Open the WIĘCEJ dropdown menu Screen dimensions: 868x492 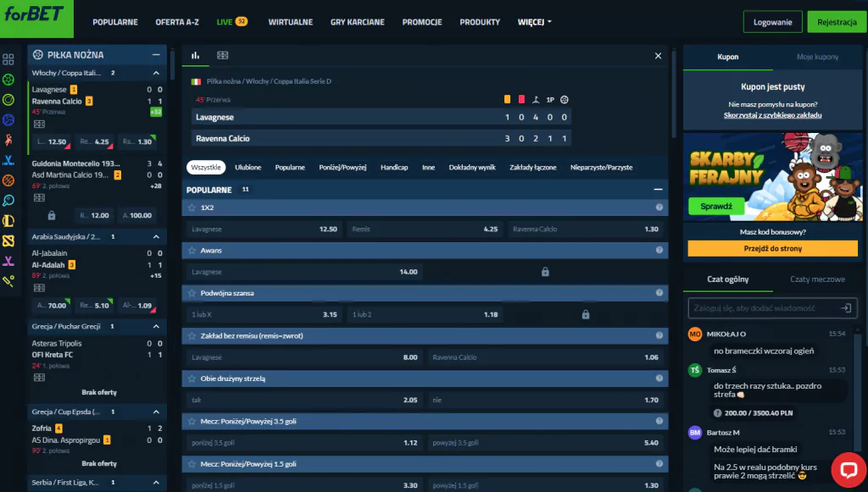click(534, 22)
